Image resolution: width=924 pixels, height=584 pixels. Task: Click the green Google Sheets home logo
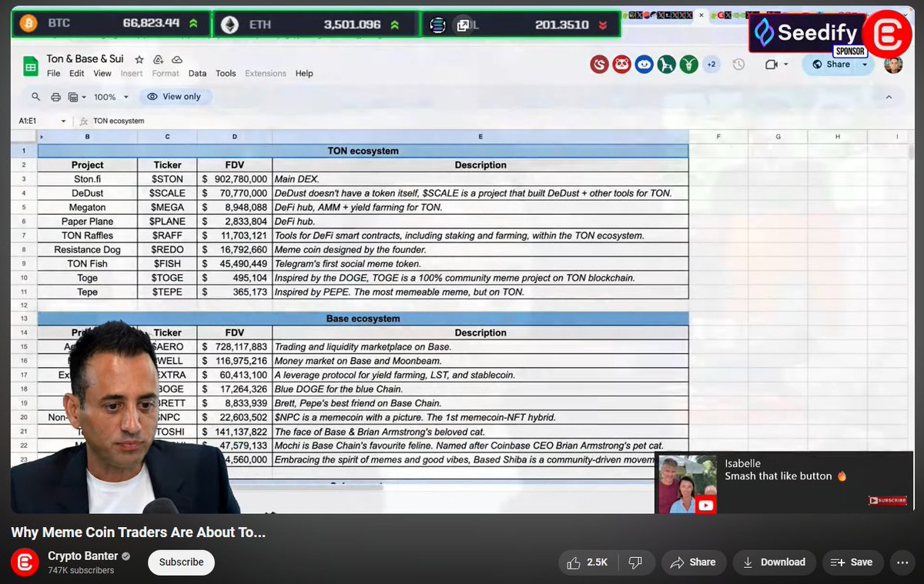[x=30, y=66]
